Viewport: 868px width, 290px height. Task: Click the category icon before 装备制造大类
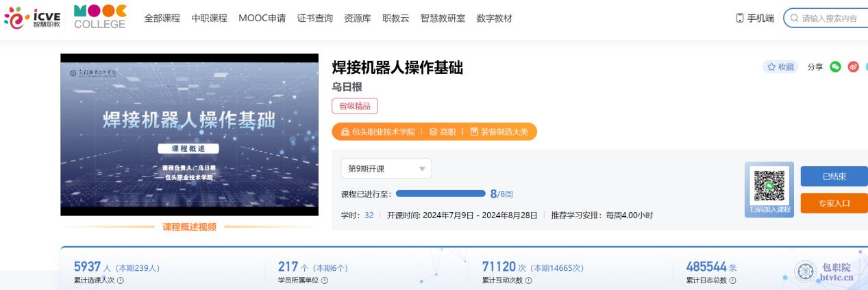pos(474,132)
